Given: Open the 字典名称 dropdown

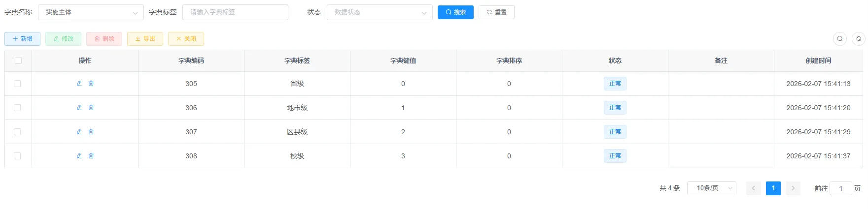Looking at the screenshot, I should pos(91,12).
